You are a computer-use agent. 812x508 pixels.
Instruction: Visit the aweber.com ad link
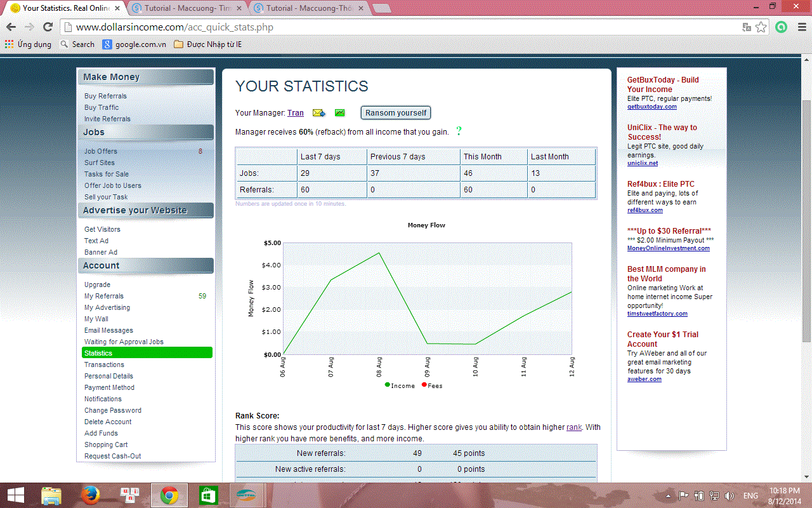[x=645, y=379]
